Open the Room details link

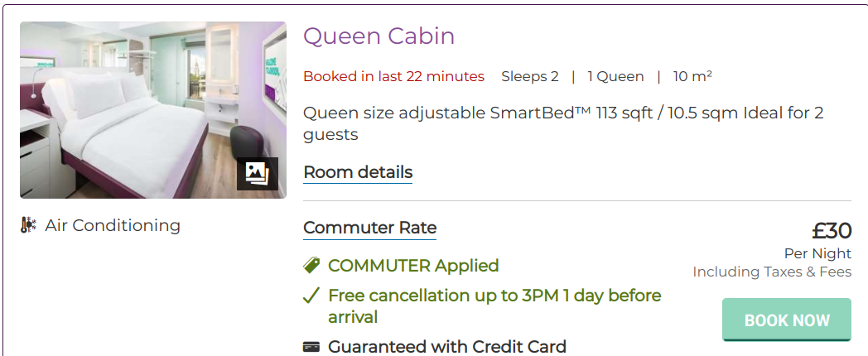tap(358, 173)
